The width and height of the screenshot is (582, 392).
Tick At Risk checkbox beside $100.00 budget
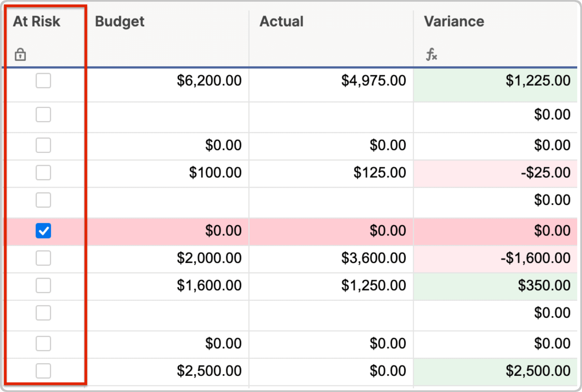pos(43,173)
